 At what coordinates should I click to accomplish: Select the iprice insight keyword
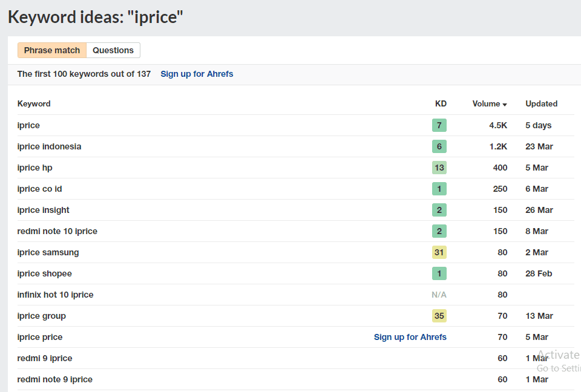coord(44,210)
